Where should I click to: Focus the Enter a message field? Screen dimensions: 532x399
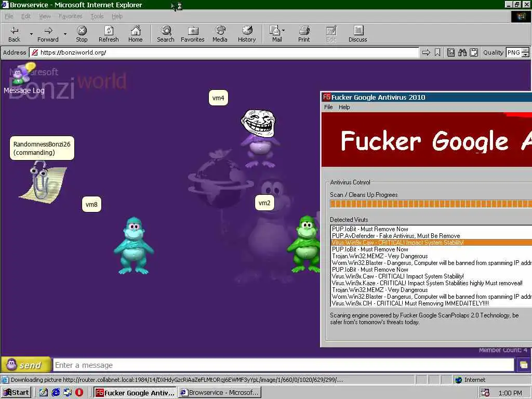[284, 365]
